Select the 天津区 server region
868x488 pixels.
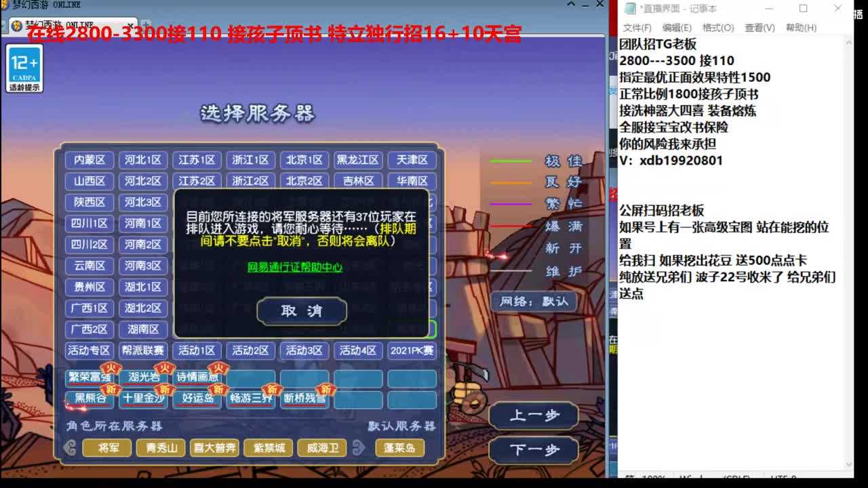(412, 160)
